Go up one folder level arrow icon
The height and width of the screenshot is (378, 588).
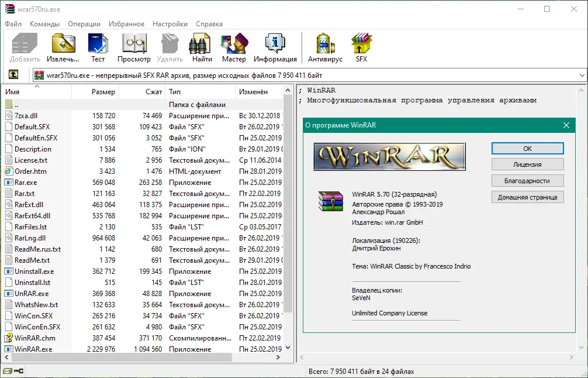click(x=13, y=75)
